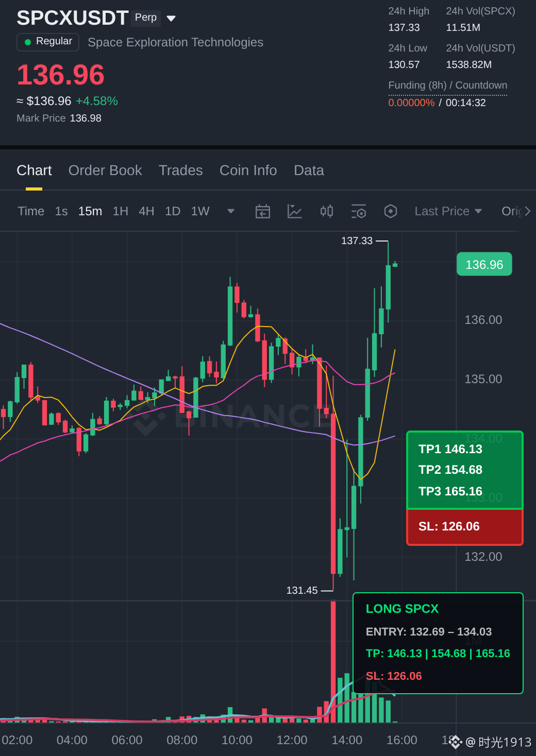Open the Order Book tab
536x756 pixels.
coord(105,170)
